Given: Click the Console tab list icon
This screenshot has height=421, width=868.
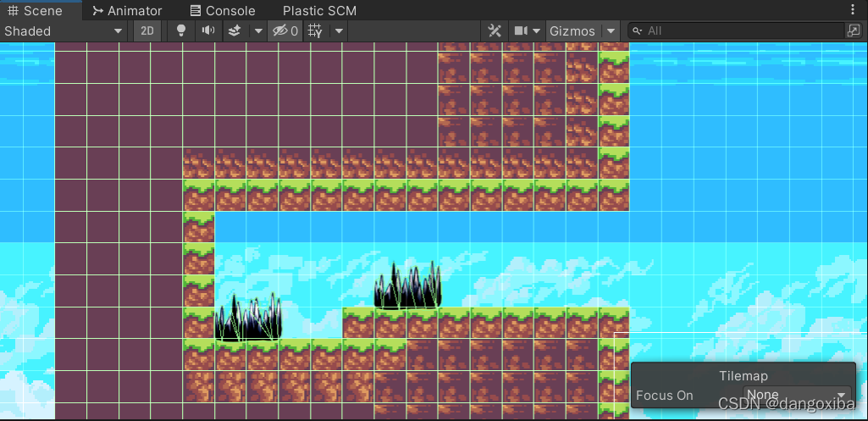Looking at the screenshot, I should point(196,10).
